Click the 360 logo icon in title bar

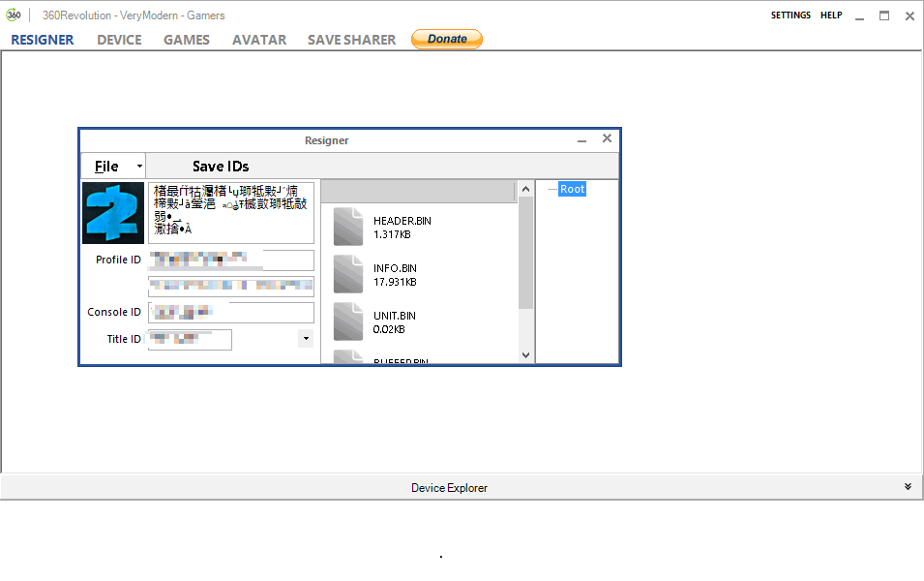tap(15, 15)
